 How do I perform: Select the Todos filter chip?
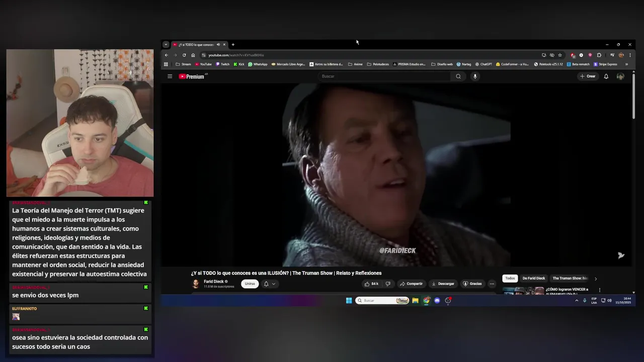tap(510, 279)
